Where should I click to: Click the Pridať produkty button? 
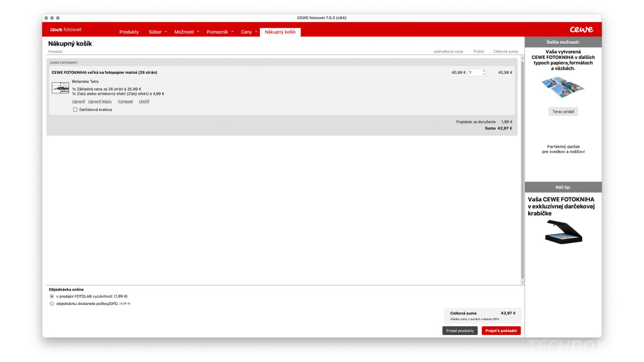point(460,331)
